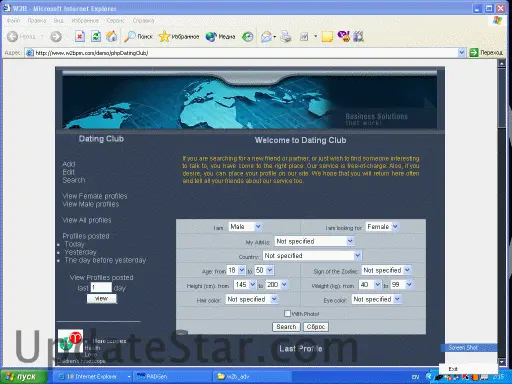Click the green Go arrow button
512x384 pixels.
click(x=474, y=52)
